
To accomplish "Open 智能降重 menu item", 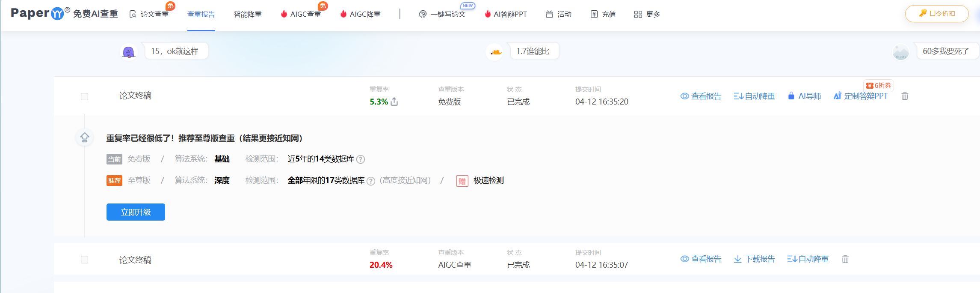I will coord(248,14).
